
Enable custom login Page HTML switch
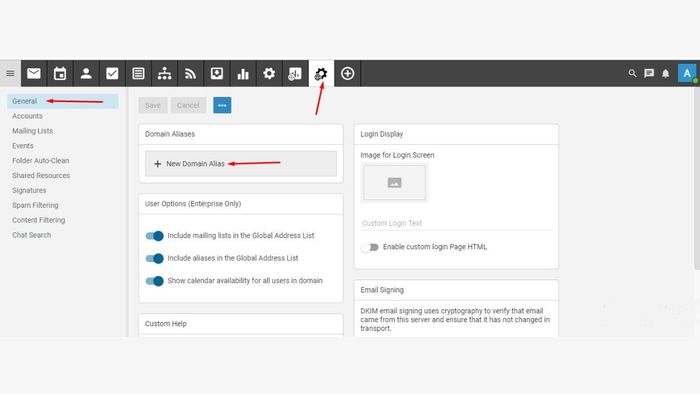pos(370,247)
